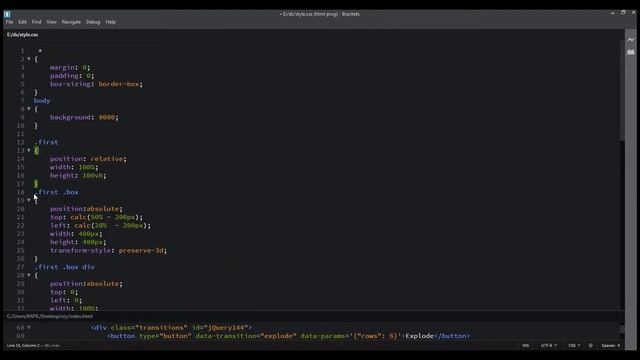Click the Explode button text in the HTML pane
640x360 pixels.
[419, 336]
